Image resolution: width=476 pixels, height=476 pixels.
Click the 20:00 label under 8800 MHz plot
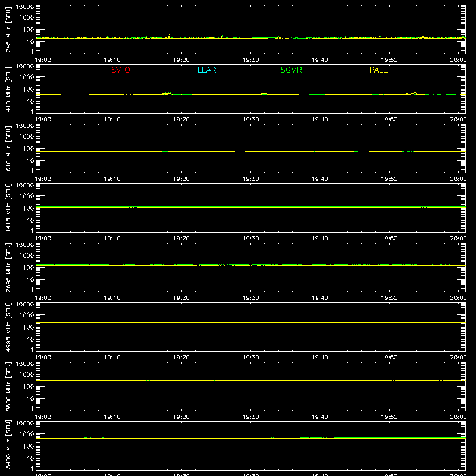[x=458, y=417]
